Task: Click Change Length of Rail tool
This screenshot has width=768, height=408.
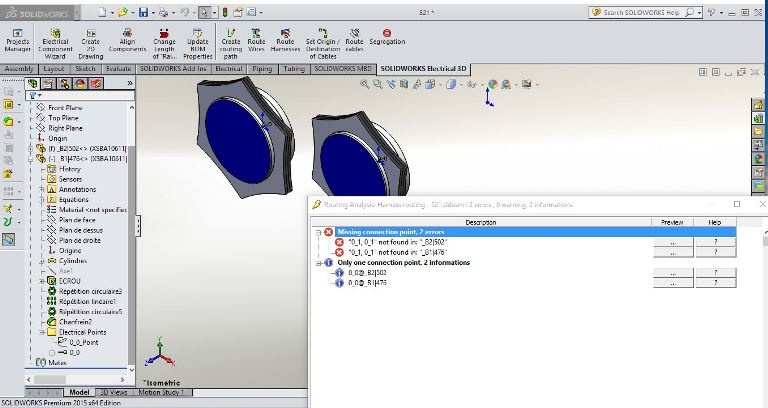Action: pyautogui.click(x=164, y=44)
